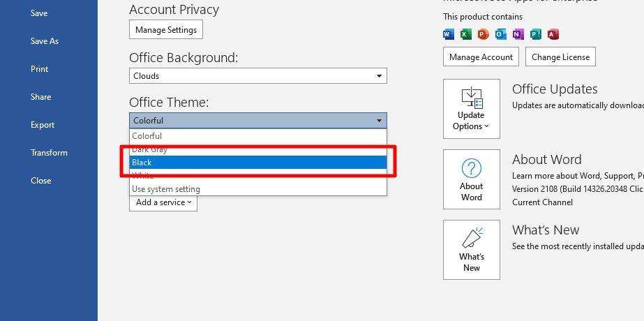Open the What's New button
Image resolution: width=644 pixels, height=321 pixels.
click(x=472, y=250)
